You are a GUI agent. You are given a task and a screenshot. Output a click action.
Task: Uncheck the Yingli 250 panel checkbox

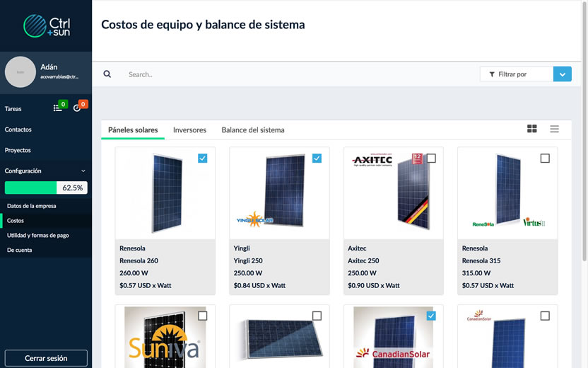pos(317,158)
